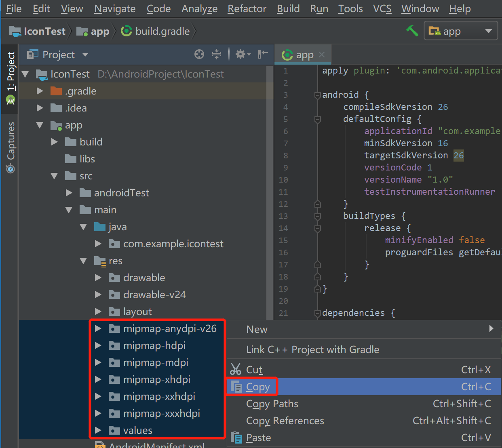Click minifyEnabled false text in editor
The image size is (502, 448).
point(435,240)
